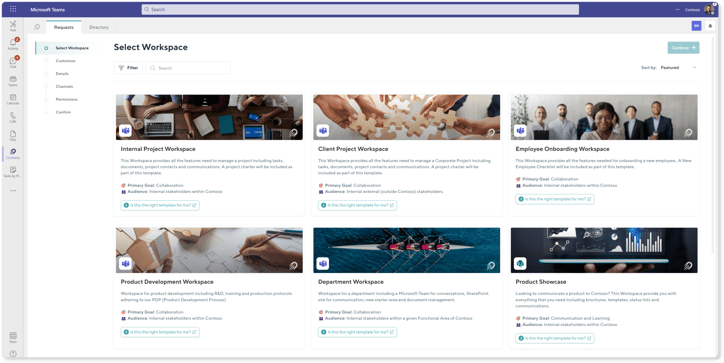Click Orchestry badge on Department Workspace image
The height and width of the screenshot is (363, 724).
(491, 266)
